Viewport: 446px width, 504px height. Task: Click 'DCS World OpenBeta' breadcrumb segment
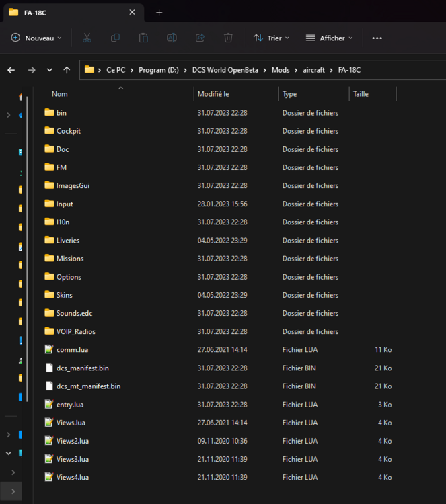(227, 70)
